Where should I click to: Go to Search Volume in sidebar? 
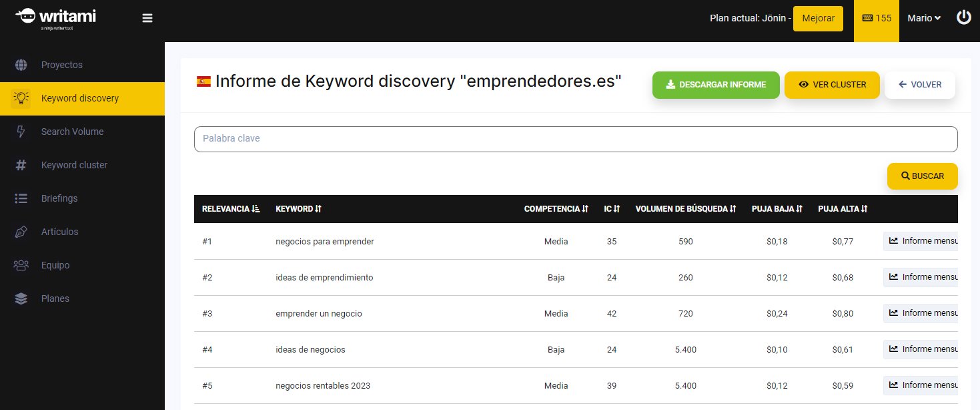pyautogui.click(x=72, y=132)
